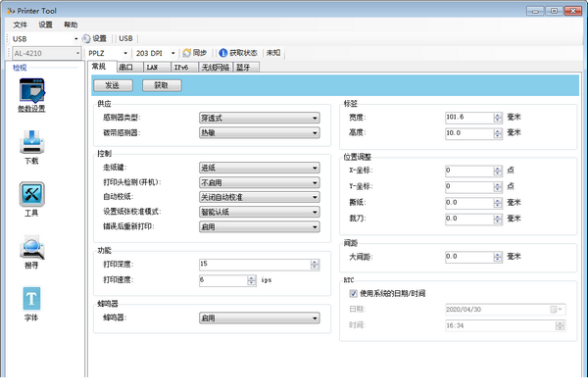Open the 参数设置 parameter settings icon
This screenshot has height=392, width=588.
[32, 90]
